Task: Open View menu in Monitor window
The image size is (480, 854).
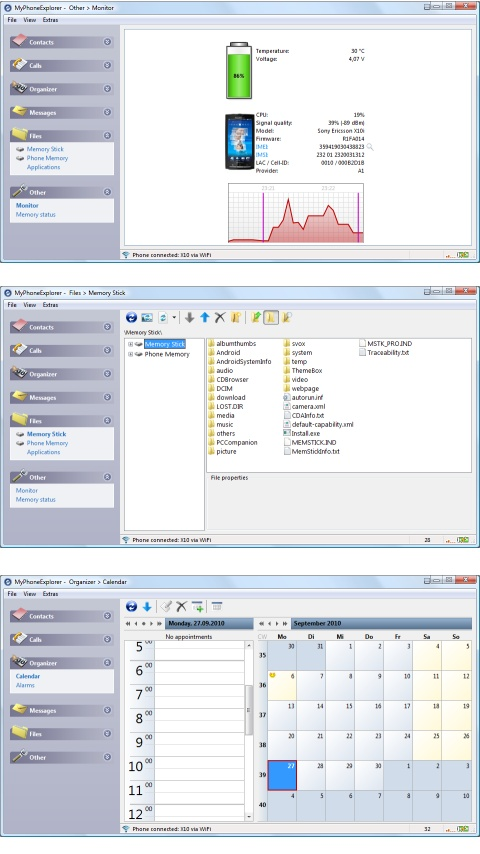Action: coord(29,20)
